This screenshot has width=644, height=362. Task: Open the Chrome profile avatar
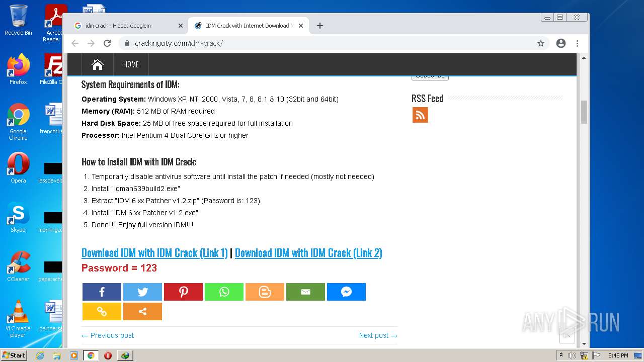[561, 43]
